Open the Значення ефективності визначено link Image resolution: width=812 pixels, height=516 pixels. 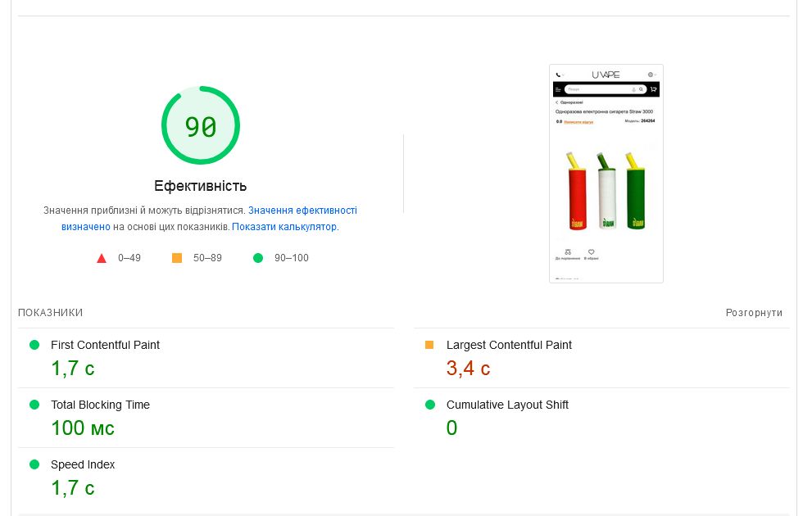(x=302, y=210)
